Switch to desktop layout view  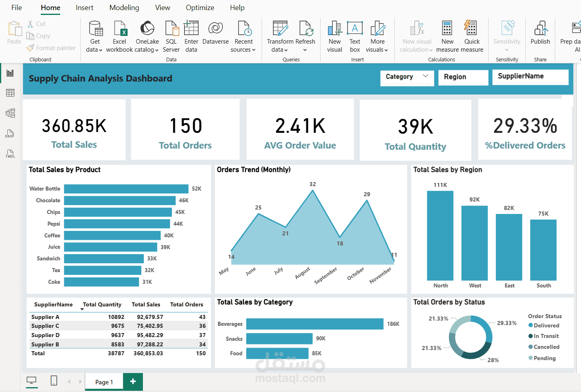click(x=31, y=381)
